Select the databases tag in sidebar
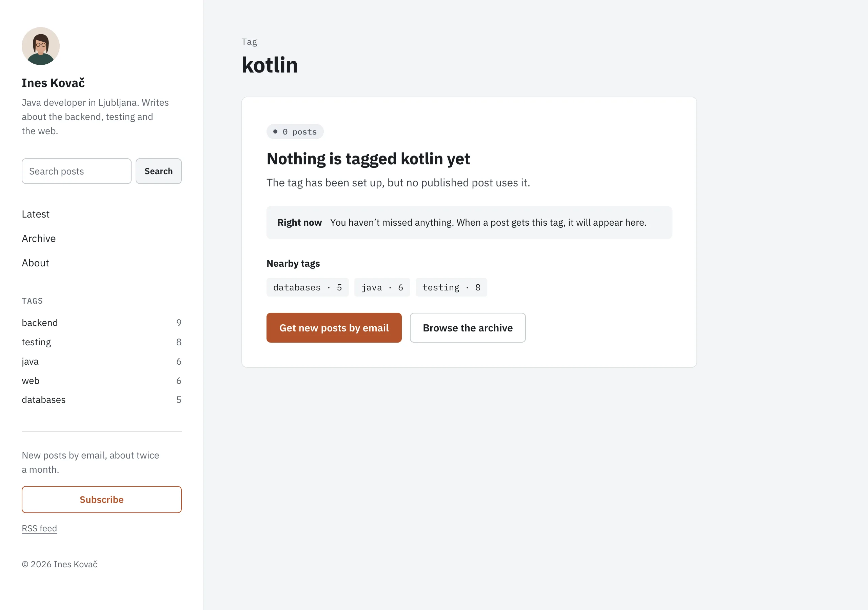The width and height of the screenshot is (868, 610). (101, 400)
